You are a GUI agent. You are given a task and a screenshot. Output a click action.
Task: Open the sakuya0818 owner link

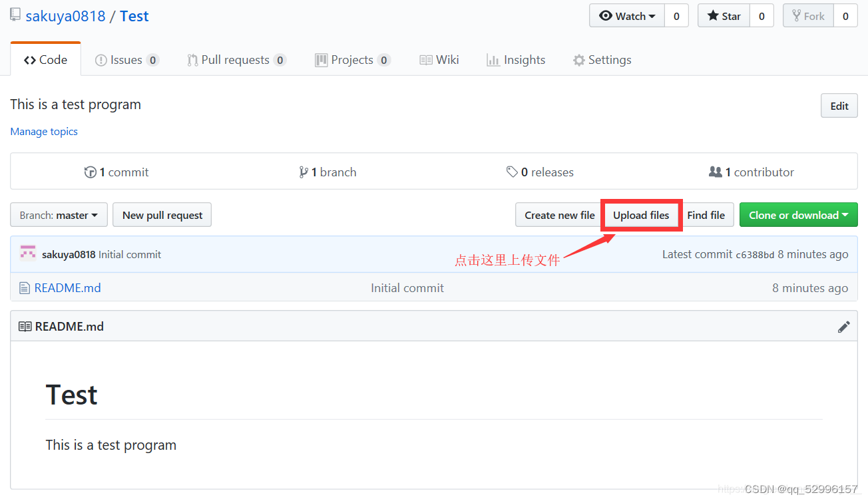tap(65, 16)
